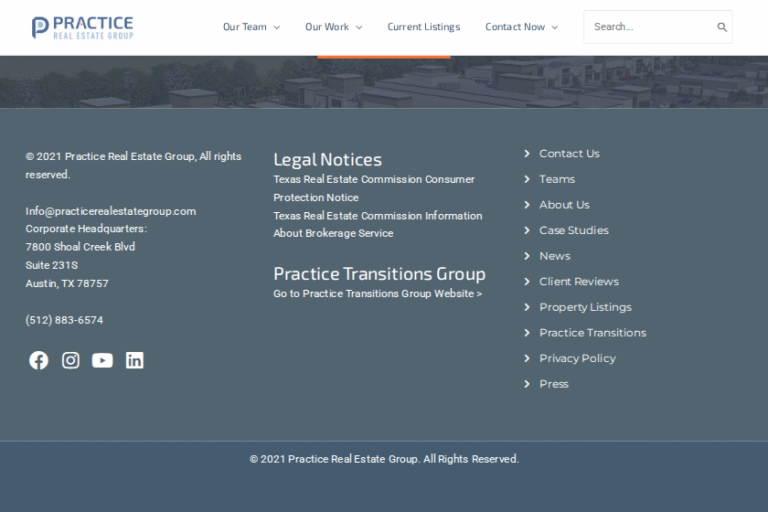The height and width of the screenshot is (512, 768).
Task: Go to Practice Transitions Group Website link
Action: [377, 294]
